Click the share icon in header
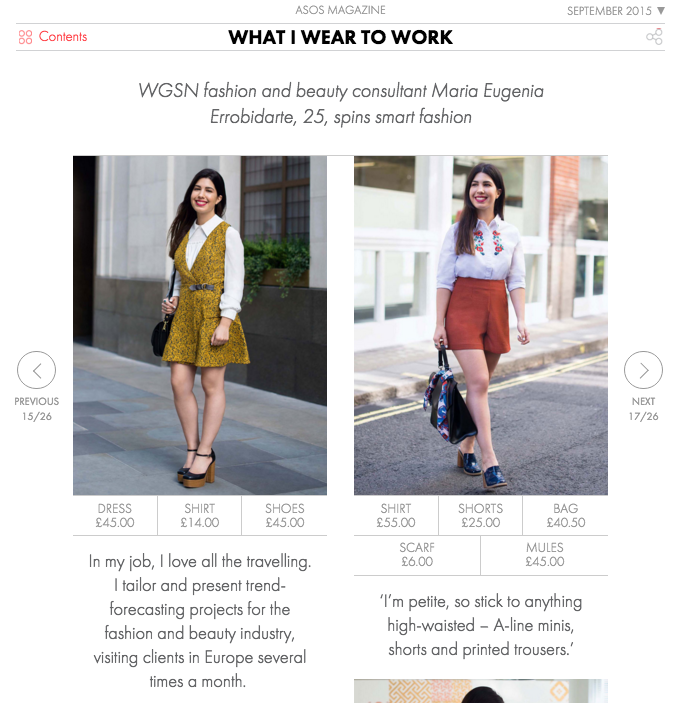This screenshot has height=703, width=677. (654, 37)
